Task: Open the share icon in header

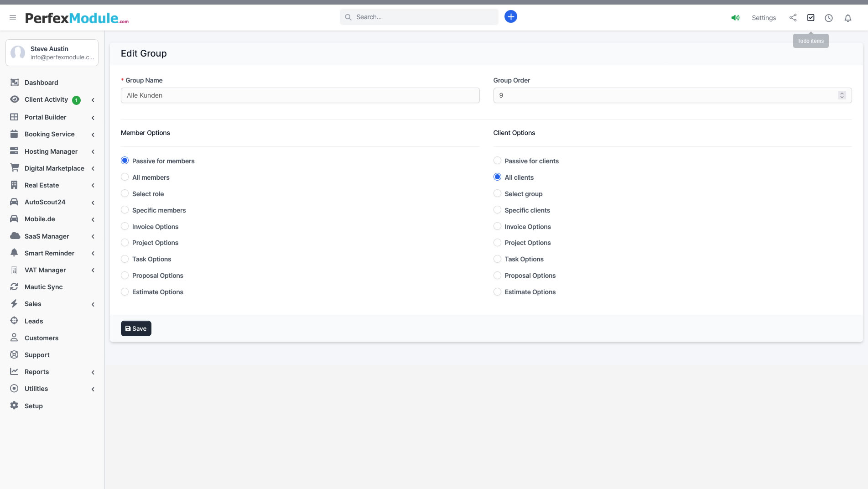Action: (793, 18)
